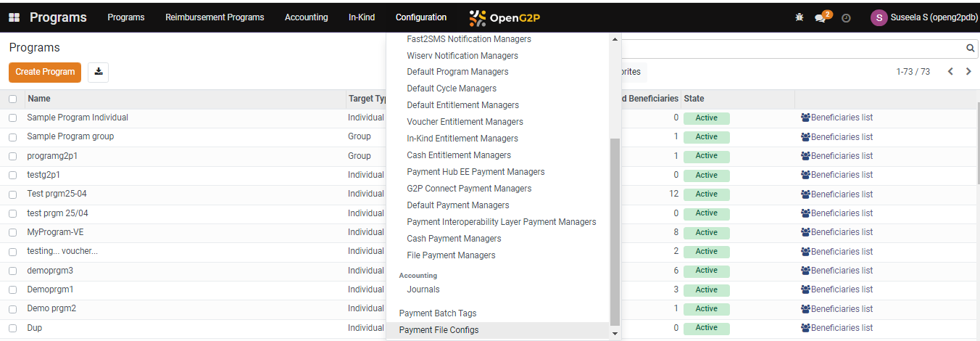Open the apps grid menu icon

click(14, 17)
